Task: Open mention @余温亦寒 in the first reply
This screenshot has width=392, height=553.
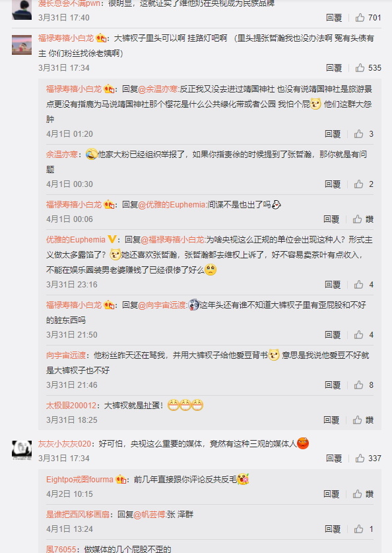Action: (158, 89)
